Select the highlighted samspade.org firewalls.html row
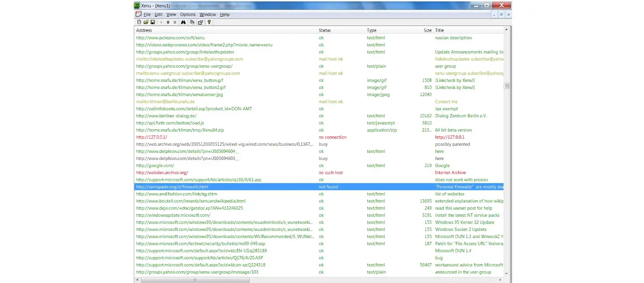Screen dimensions: 644x283 [x=319, y=187]
